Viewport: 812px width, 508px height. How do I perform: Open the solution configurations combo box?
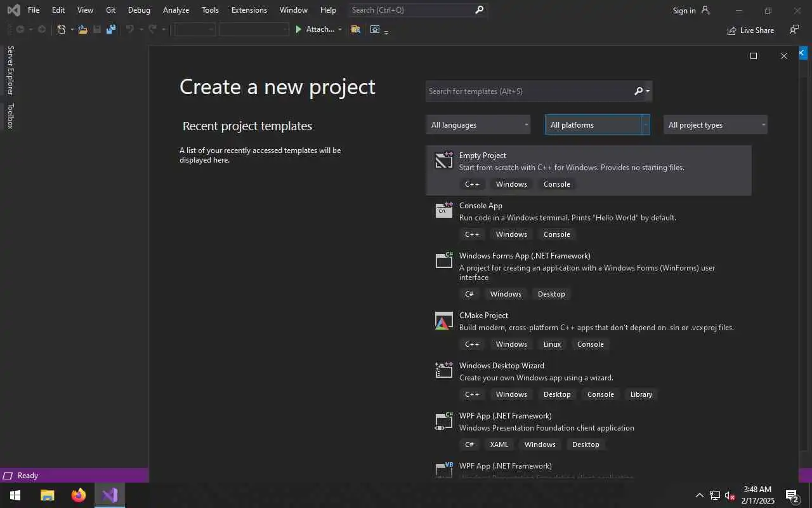point(195,29)
